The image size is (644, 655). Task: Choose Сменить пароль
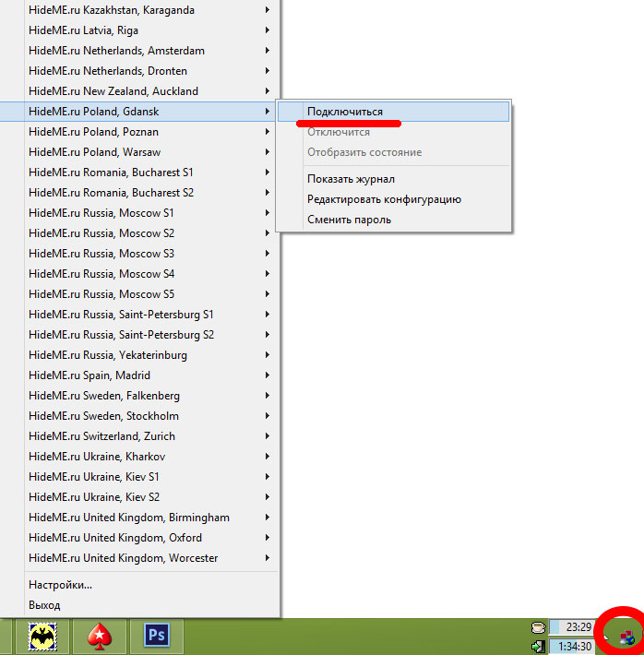point(393,220)
